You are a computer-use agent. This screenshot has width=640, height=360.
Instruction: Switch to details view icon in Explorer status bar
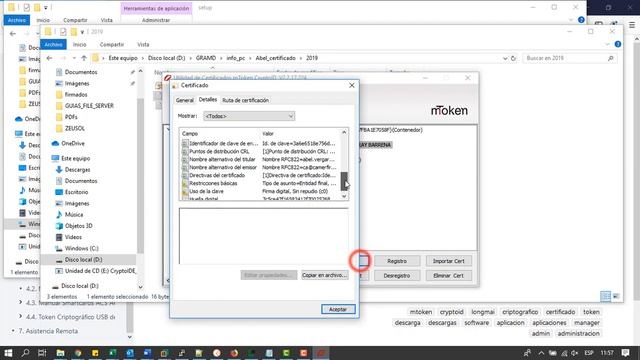coord(605,296)
